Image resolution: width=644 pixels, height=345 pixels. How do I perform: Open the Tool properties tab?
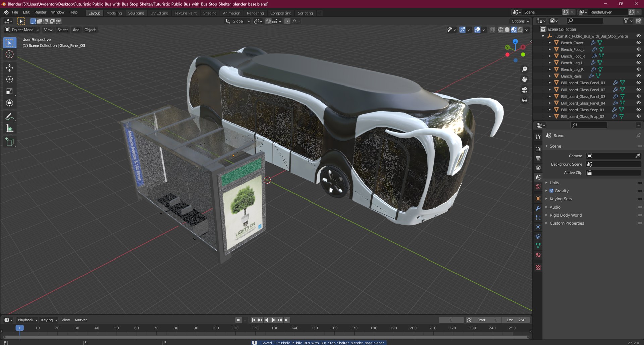coord(538,137)
